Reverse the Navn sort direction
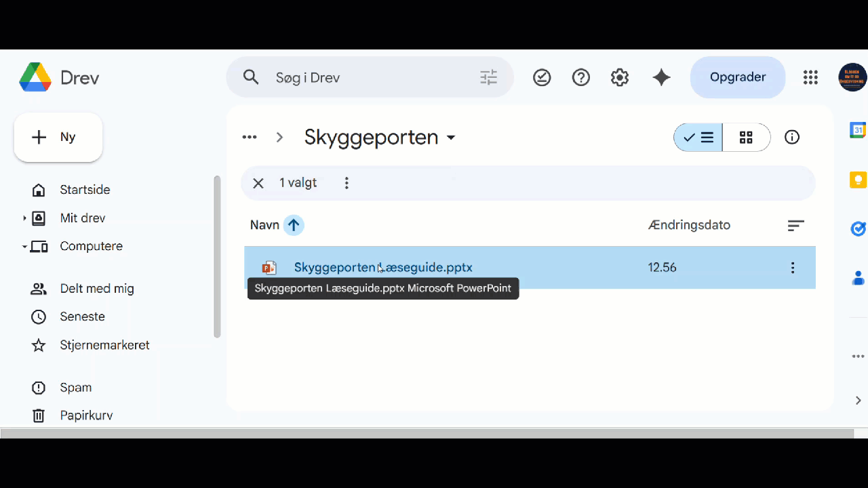The image size is (868, 488). pos(294,225)
